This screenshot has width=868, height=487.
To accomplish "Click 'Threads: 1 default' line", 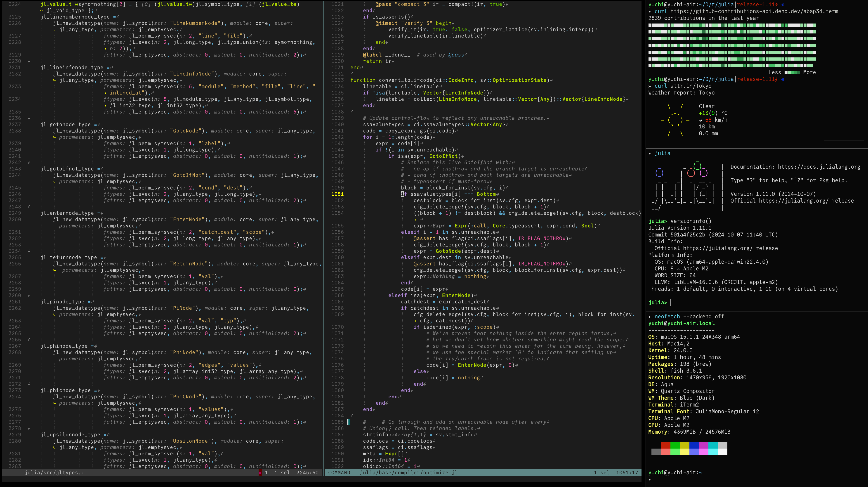I will 743,289.
